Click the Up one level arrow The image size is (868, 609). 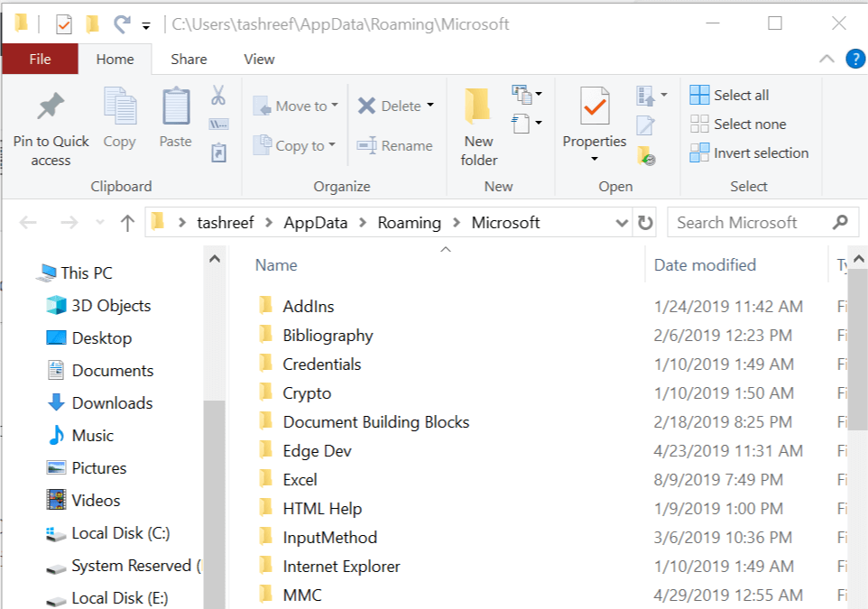pos(127,223)
